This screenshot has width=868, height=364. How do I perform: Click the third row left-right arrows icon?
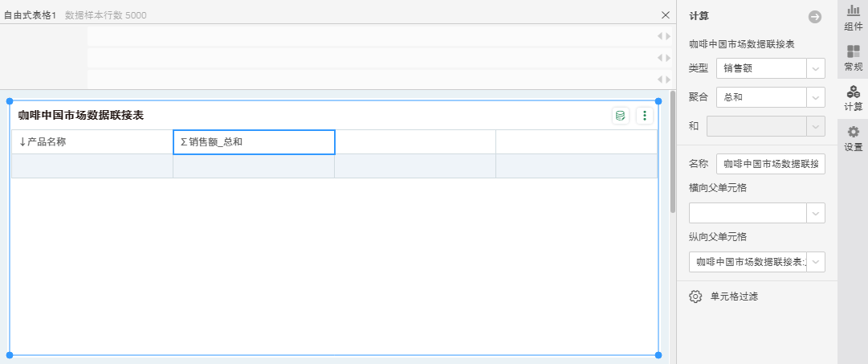click(663, 79)
